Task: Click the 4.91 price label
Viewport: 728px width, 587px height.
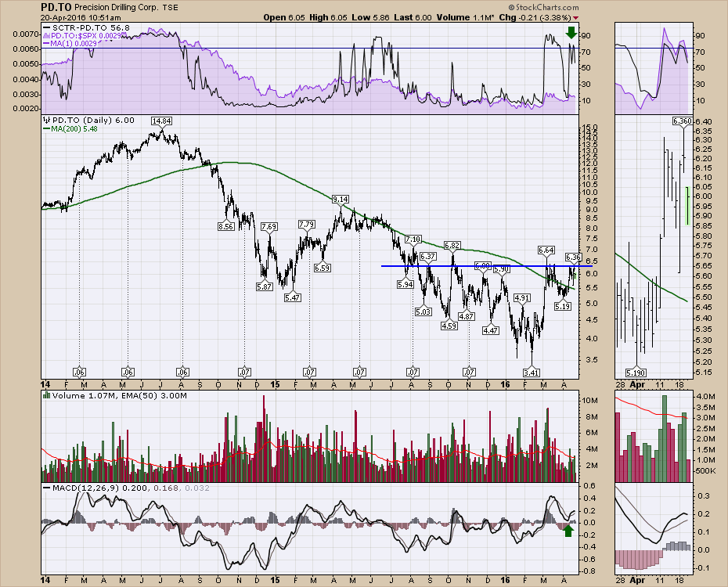Action: point(522,297)
